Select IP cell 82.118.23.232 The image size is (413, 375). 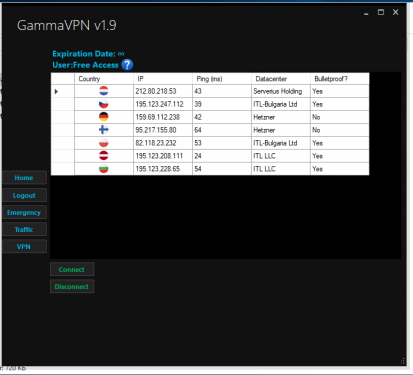(163, 143)
